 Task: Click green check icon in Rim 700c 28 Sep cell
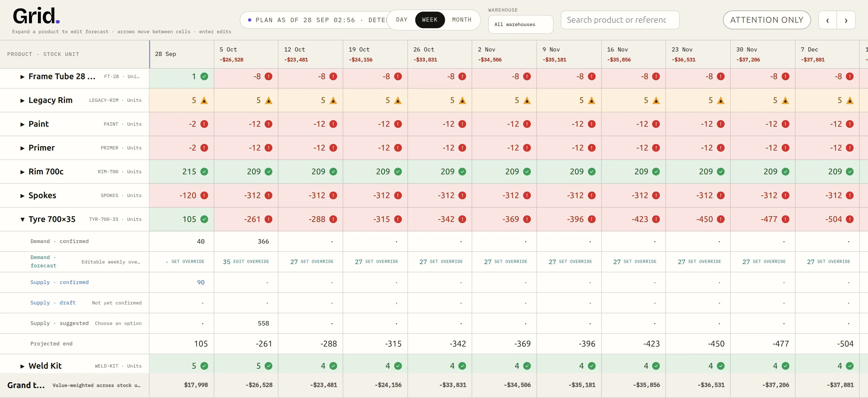pyautogui.click(x=204, y=172)
